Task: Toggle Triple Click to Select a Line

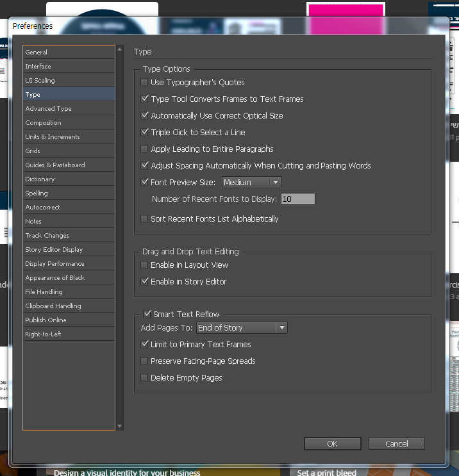Action: pos(144,133)
